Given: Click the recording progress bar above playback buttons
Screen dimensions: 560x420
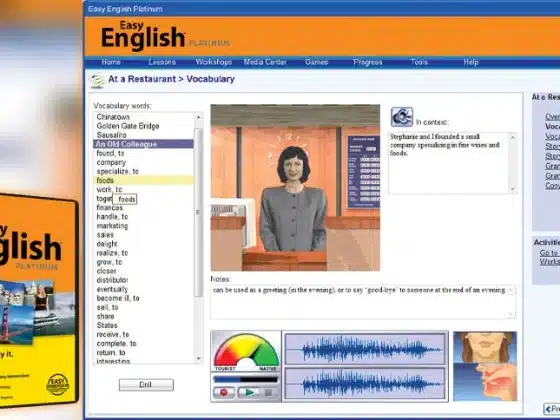Looking at the screenshot, I should click(x=246, y=379).
